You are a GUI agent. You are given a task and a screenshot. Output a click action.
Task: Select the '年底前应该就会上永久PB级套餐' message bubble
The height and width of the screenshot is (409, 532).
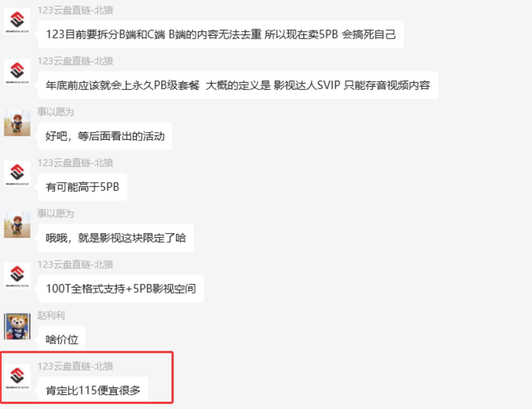tap(238, 85)
